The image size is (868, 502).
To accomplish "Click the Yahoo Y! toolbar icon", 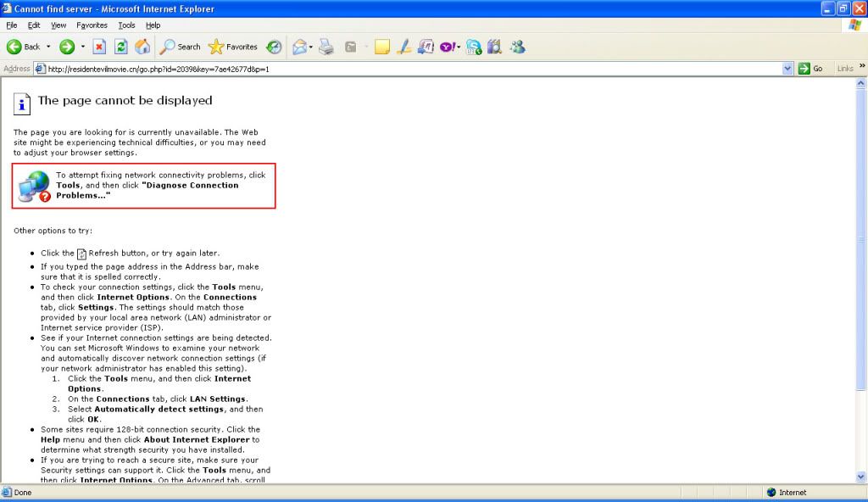I will [446, 47].
